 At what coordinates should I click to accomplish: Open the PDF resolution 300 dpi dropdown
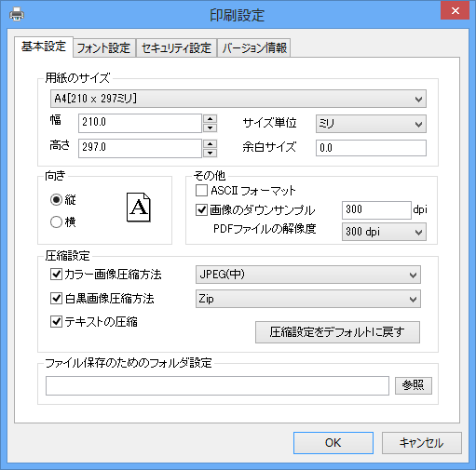[x=384, y=232]
